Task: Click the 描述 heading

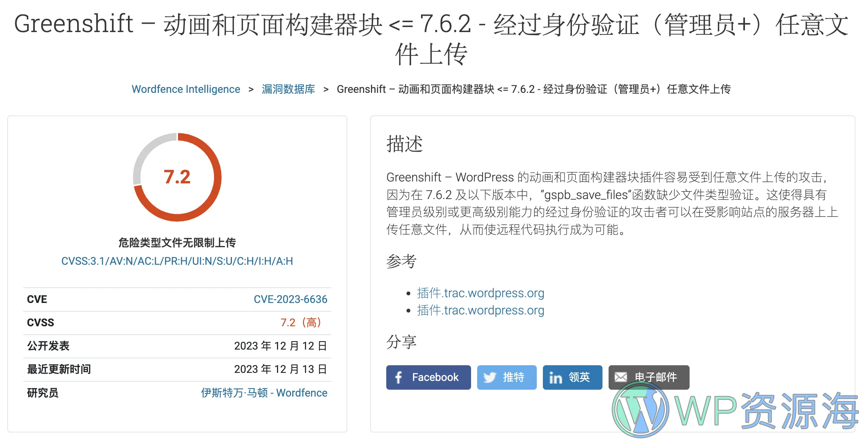Action: pos(405,144)
